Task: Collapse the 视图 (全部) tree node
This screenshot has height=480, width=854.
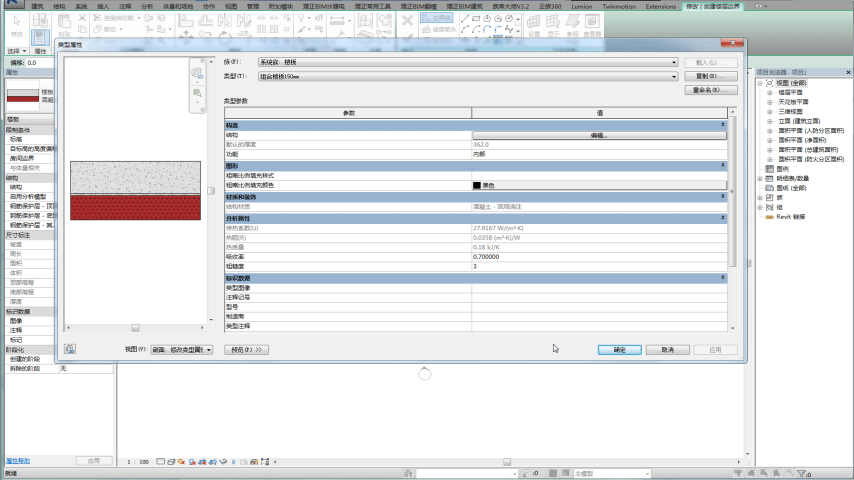Action: coord(760,83)
